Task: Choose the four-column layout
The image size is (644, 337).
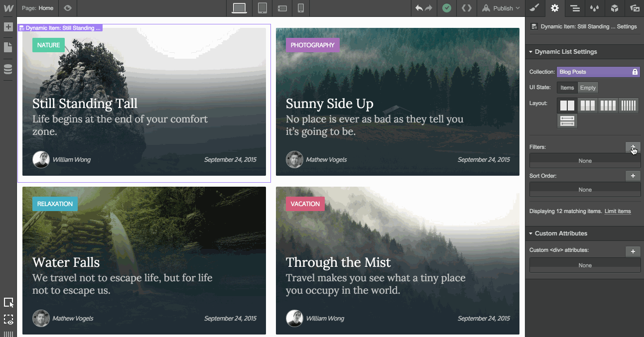Action: coord(608,106)
